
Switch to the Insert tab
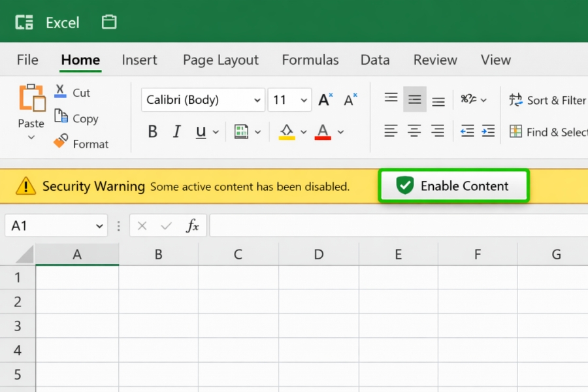click(x=139, y=60)
